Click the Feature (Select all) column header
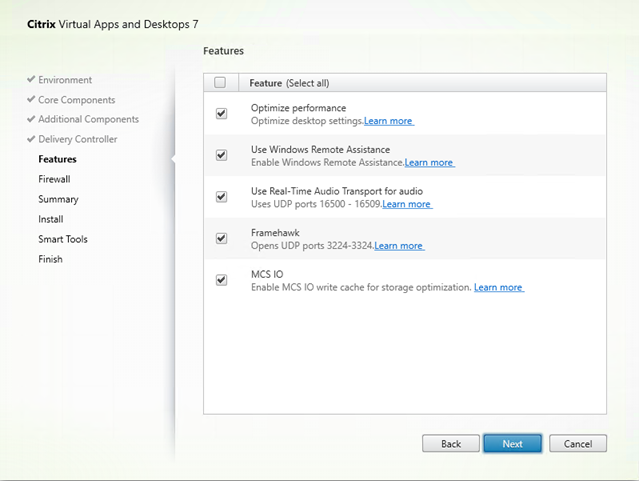 tap(289, 83)
